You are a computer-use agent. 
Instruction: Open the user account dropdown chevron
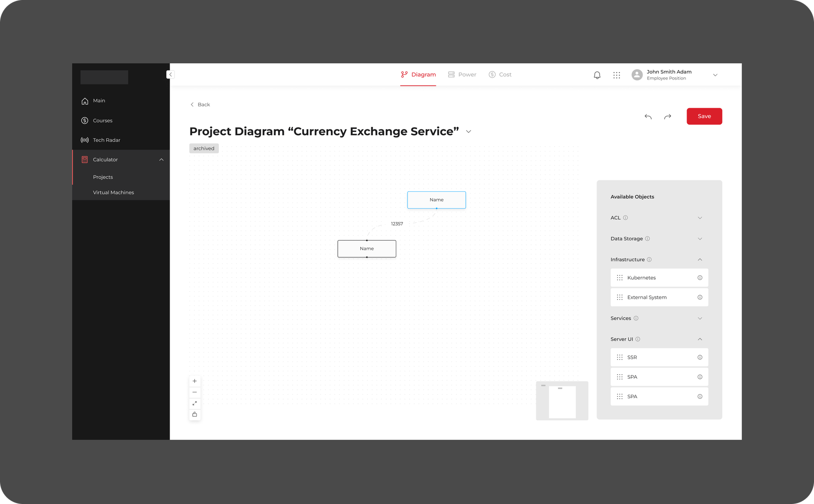point(715,75)
